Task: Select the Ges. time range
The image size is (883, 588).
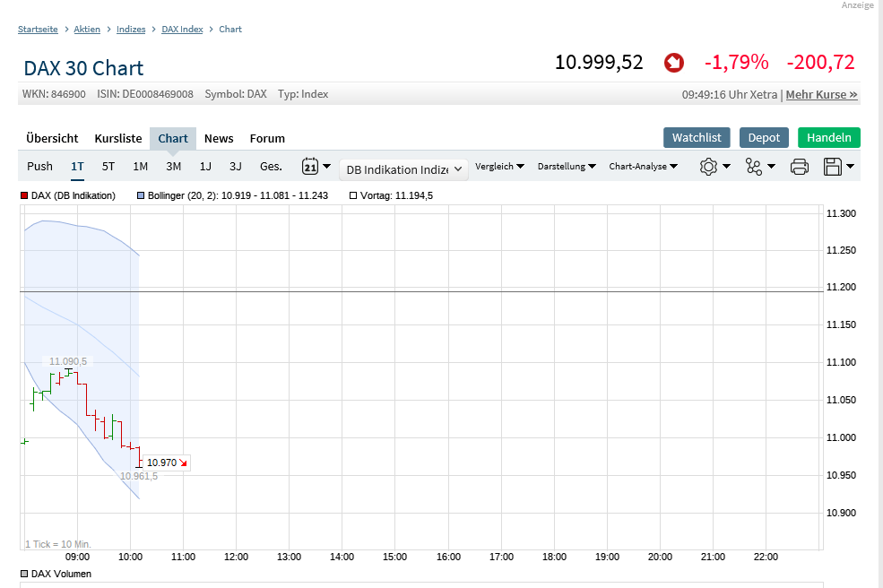Action: (x=271, y=166)
